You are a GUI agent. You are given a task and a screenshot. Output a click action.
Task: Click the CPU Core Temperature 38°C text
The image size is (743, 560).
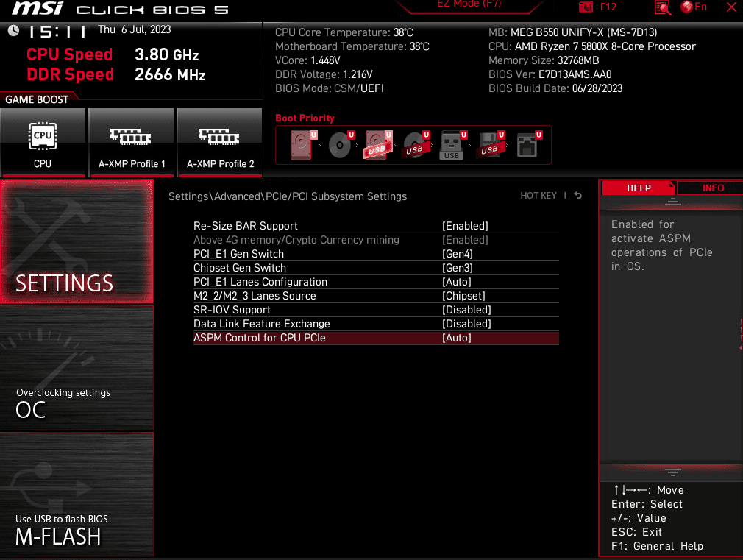coord(344,32)
